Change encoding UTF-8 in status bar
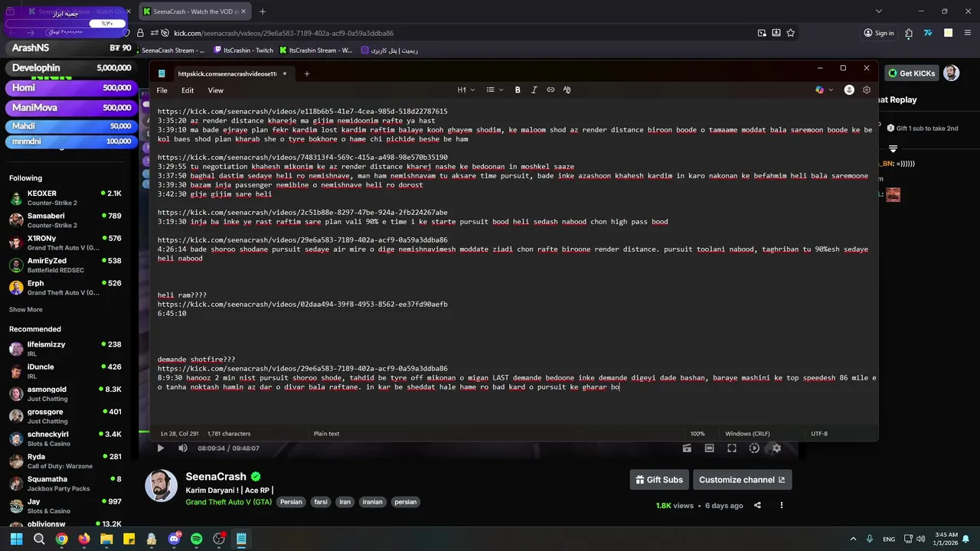Image resolution: width=980 pixels, height=551 pixels. (819, 433)
